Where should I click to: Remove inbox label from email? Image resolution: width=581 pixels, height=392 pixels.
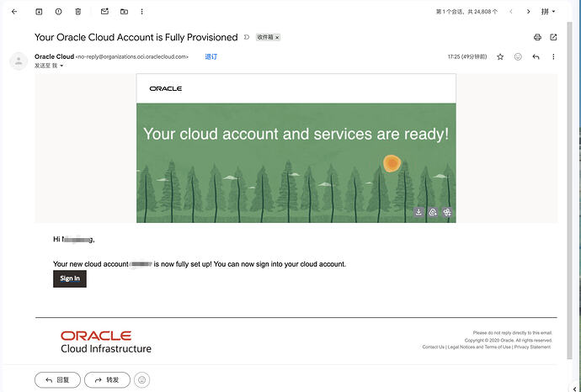tap(277, 37)
